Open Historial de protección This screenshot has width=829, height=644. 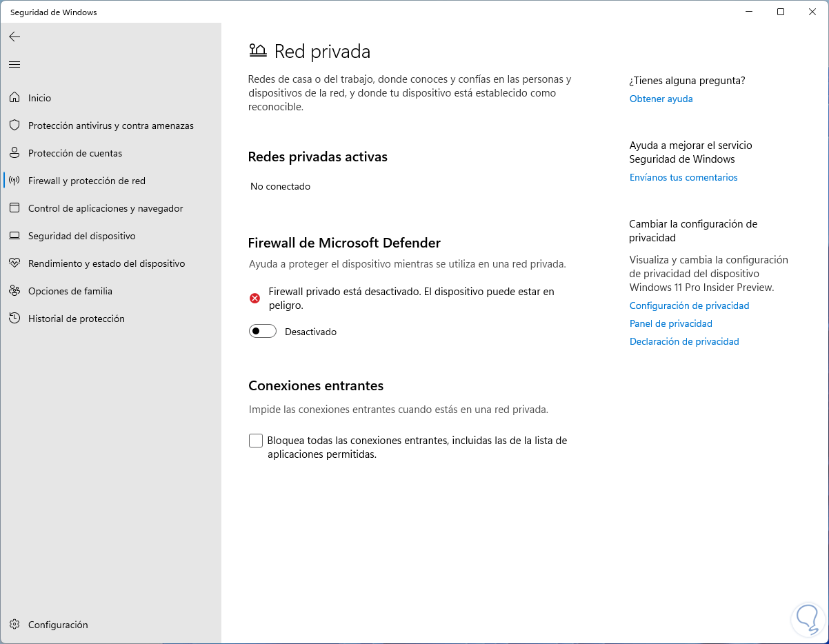click(110, 319)
